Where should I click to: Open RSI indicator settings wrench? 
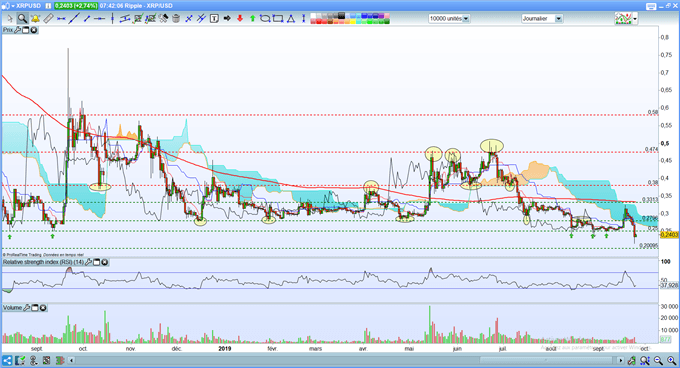[88, 262]
